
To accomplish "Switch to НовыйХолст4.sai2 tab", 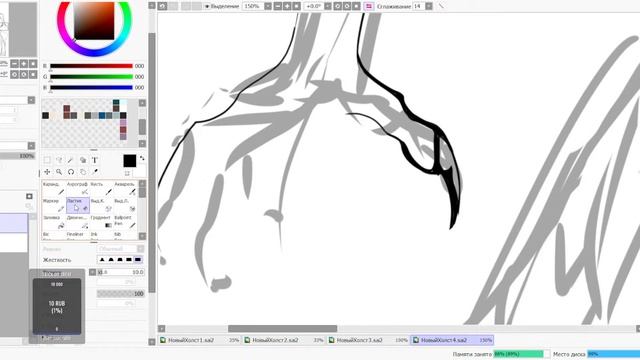I will point(452,340).
